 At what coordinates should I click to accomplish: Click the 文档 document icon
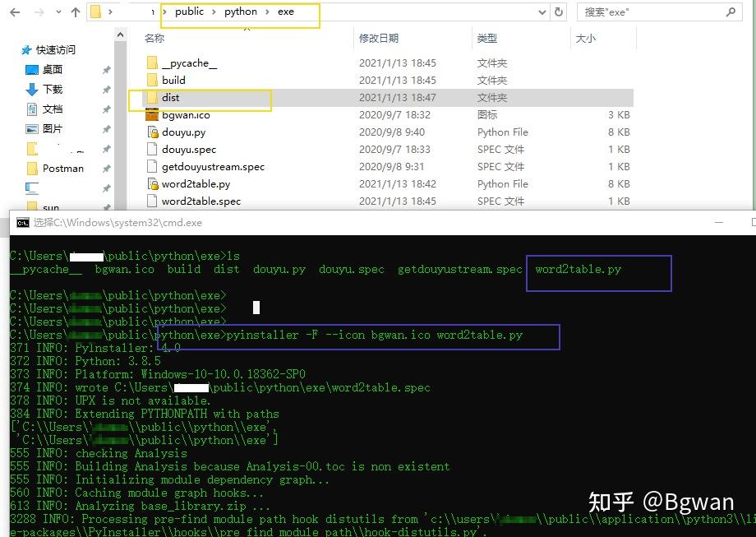(32, 109)
